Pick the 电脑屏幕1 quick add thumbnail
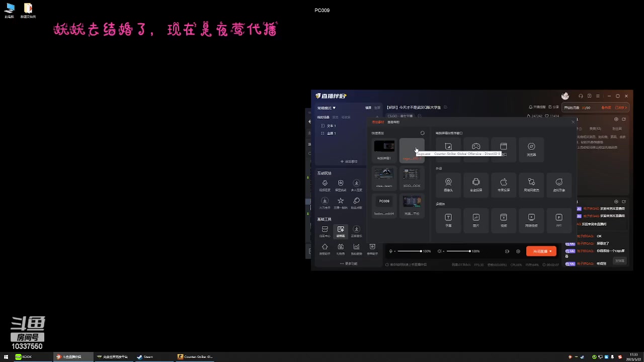The image size is (644, 362). click(x=384, y=150)
